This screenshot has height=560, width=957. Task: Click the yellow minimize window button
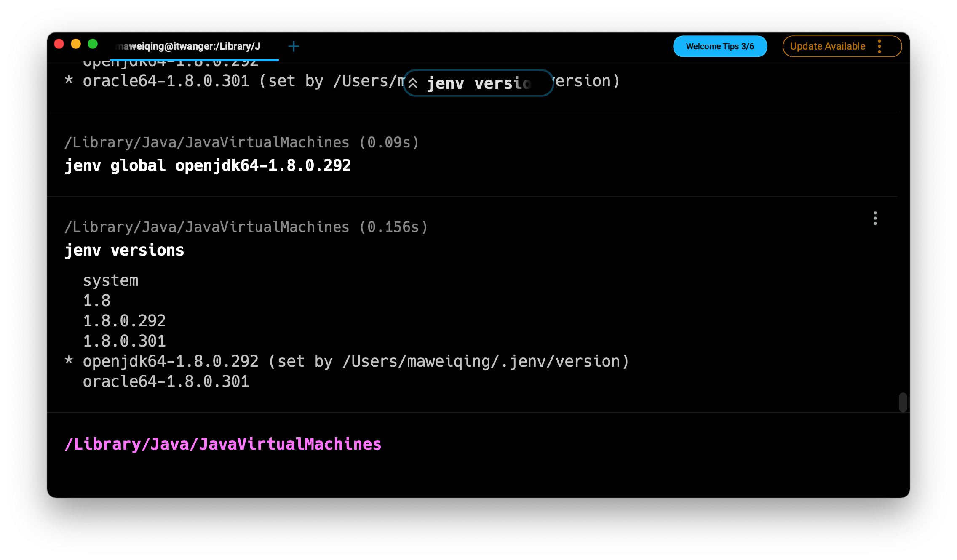(x=76, y=44)
